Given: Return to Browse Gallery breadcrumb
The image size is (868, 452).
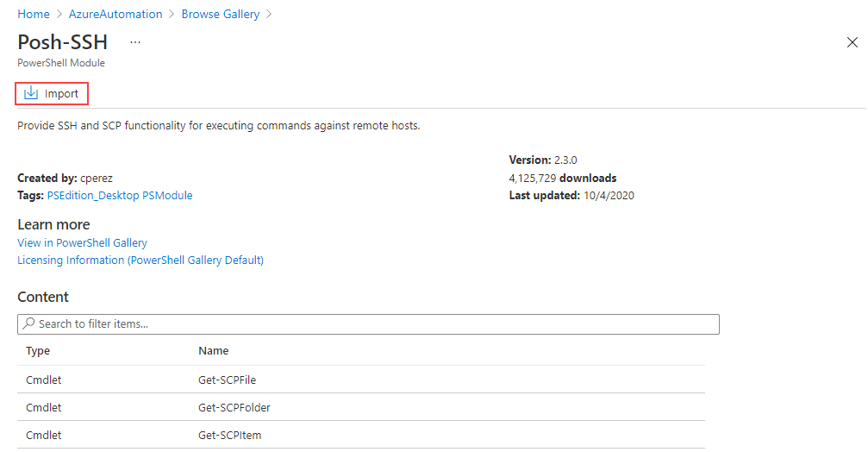Looking at the screenshot, I should pyautogui.click(x=221, y=15).
